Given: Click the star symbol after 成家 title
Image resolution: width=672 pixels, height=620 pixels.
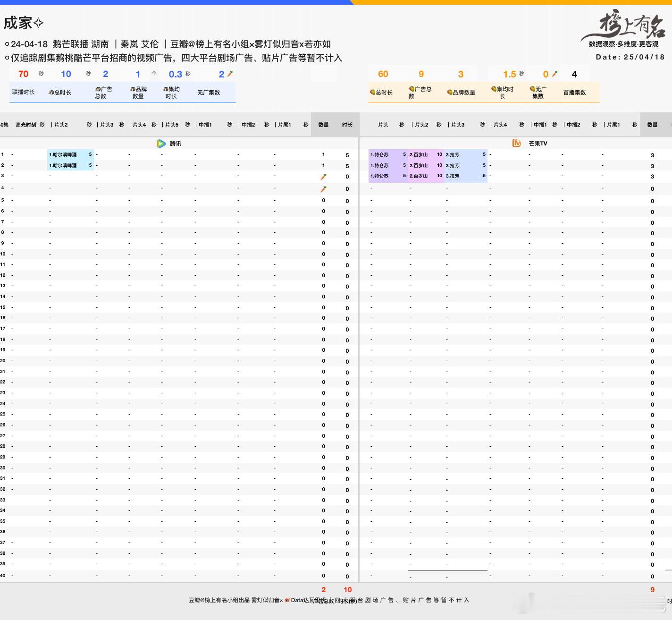Looking at the screenshot, I should pos(39,23).
